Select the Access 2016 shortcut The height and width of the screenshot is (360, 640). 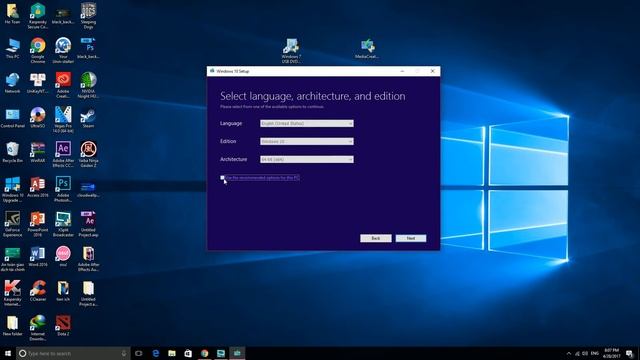38,187
